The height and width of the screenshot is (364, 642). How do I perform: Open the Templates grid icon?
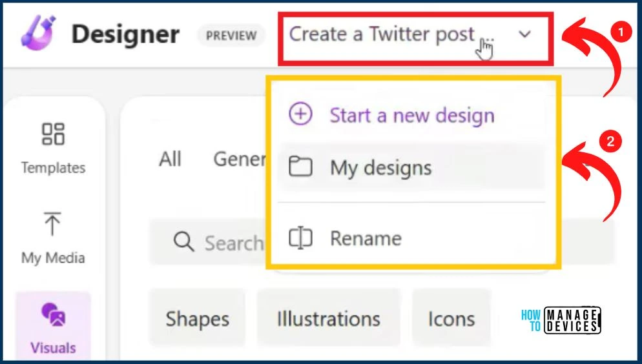point(53,134)
